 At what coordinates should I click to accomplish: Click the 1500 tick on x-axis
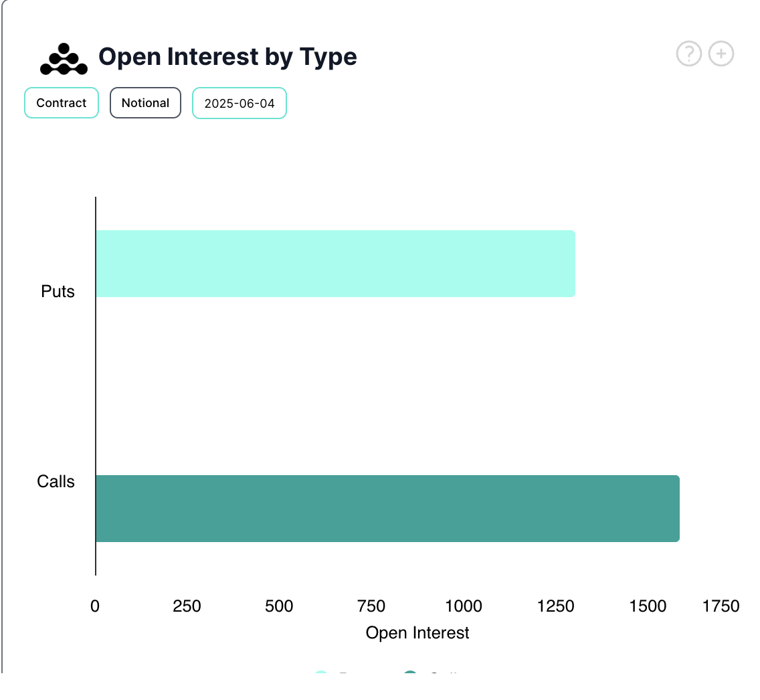point(648,606)
